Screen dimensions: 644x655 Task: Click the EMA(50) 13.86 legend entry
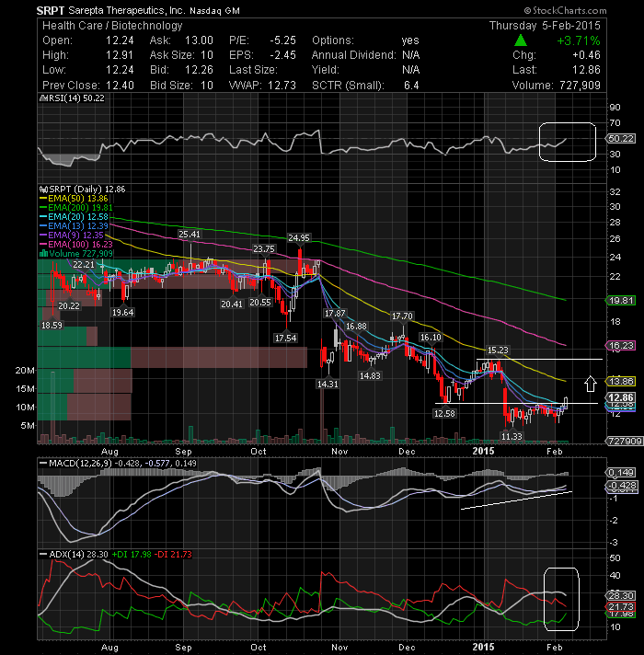coord(74,199)
